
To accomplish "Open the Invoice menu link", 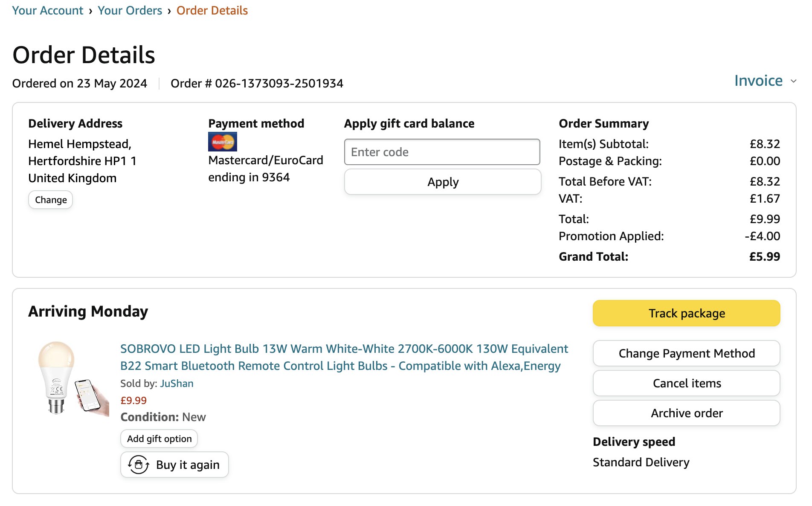I will tap(758, 81).
